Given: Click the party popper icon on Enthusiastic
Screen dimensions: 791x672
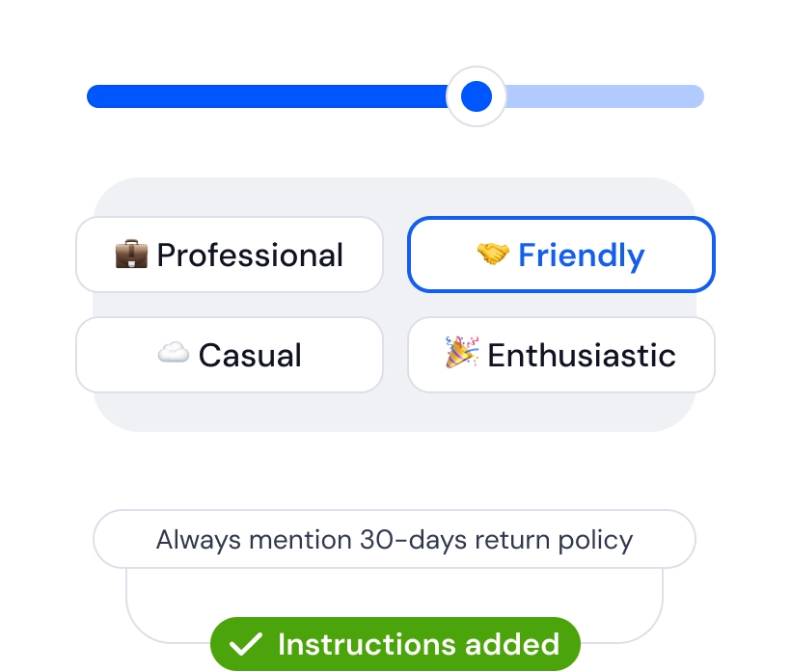Looking at the screenshot, I should (x=460, y=355).
